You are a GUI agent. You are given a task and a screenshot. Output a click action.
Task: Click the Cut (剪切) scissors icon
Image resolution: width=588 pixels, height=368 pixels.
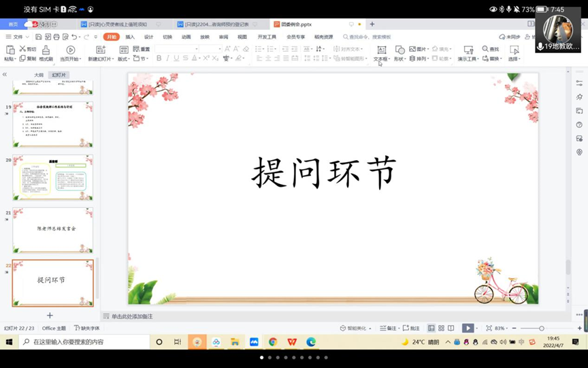22,49
